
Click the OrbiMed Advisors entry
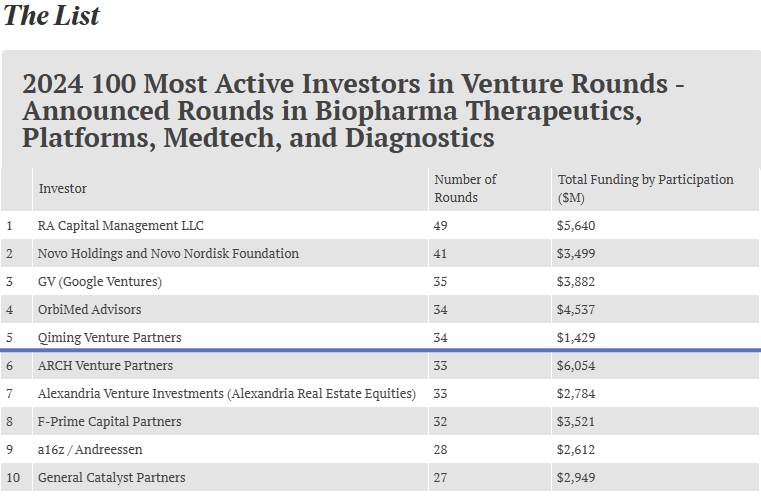pyautogui.click(x=90, y=309)
